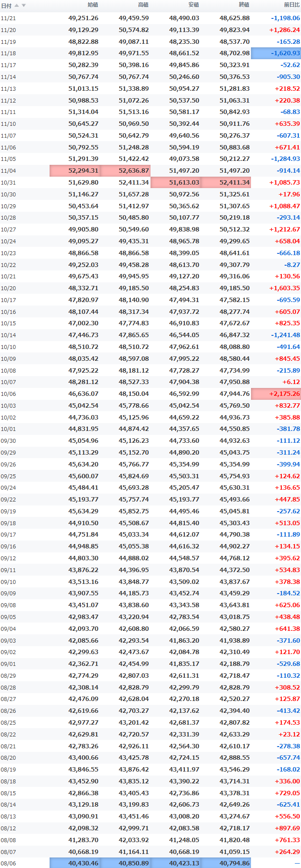Select highlighted high value 40,850.89

tap(125, 863)
